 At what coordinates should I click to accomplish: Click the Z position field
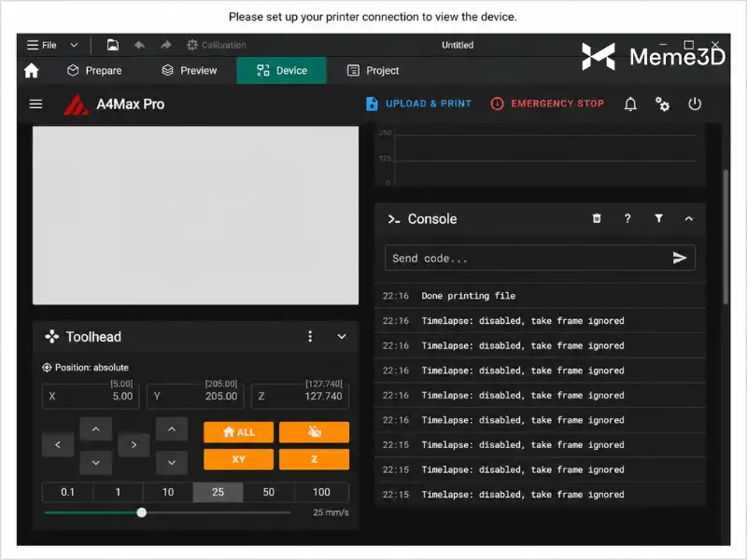300,396
